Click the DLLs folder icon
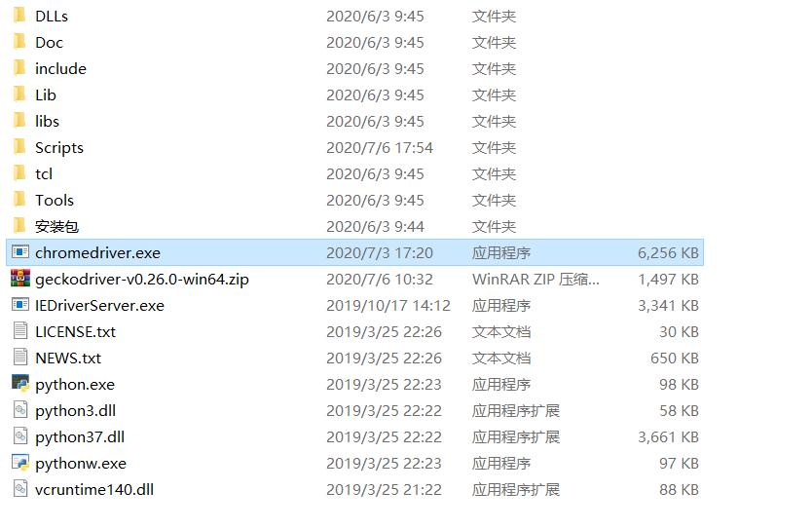812x529 pixels. point(19,15)
